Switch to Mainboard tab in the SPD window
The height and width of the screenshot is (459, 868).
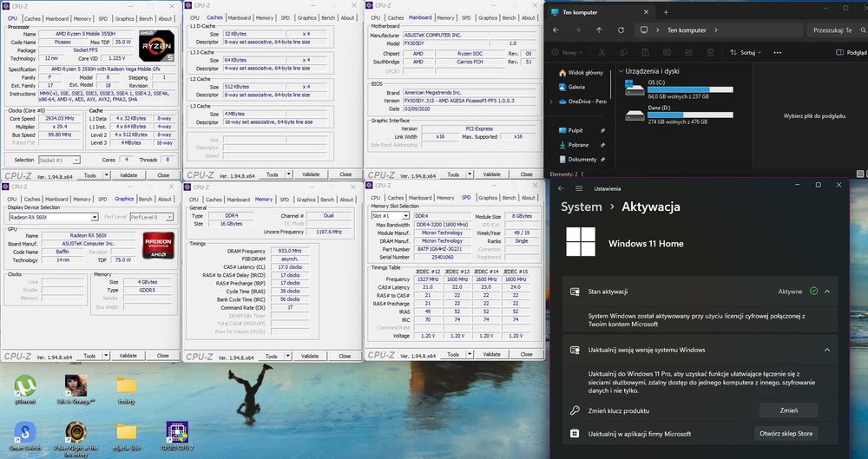pyautogui.click(x=419, y=198)
